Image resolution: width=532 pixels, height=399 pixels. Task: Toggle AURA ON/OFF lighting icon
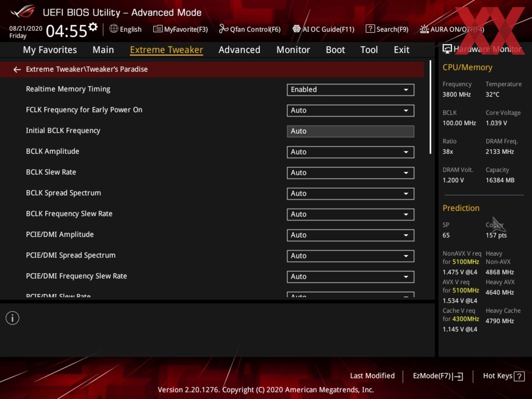pyautogui.click(x=424, y=29)
